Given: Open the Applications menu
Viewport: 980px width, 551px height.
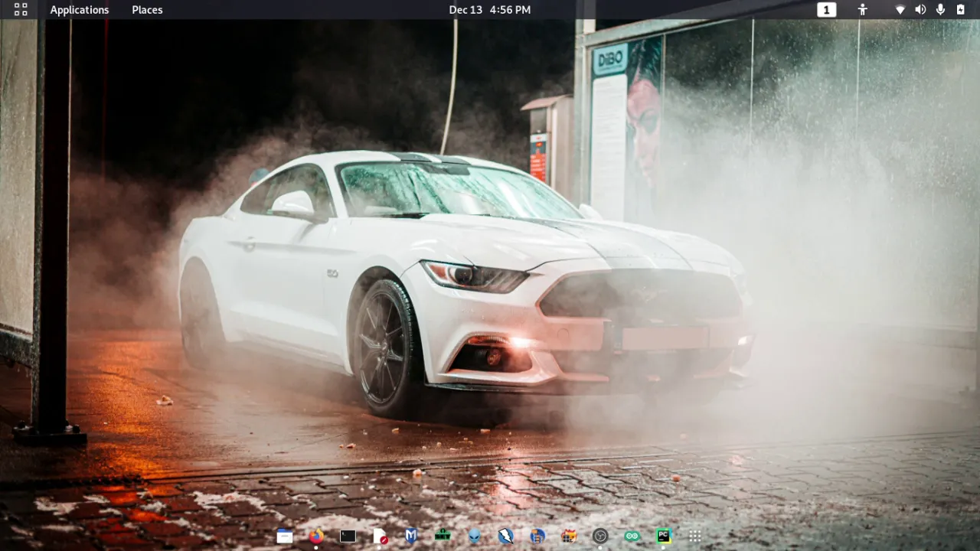Looking at the screenshot, I should coord(80,10).
